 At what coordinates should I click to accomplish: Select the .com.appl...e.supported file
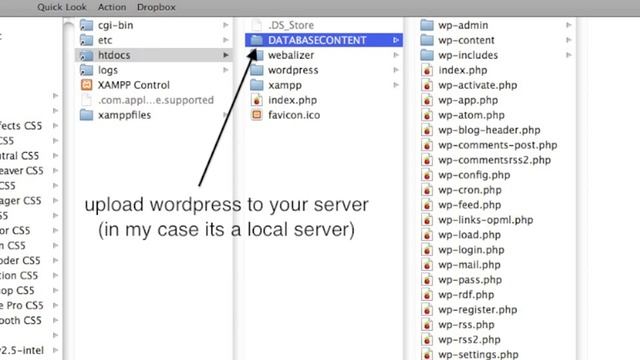tap(156, 100)
